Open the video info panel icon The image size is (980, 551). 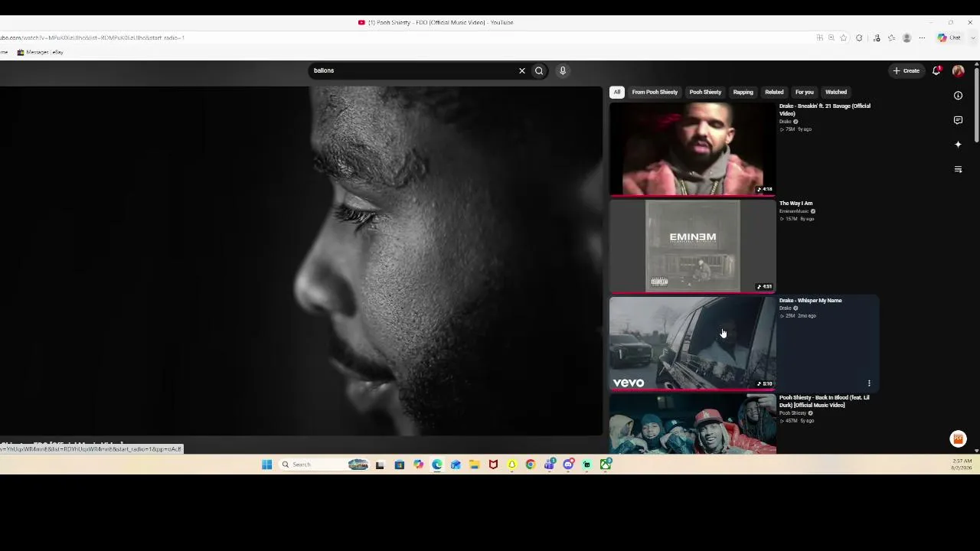pos(958,96)
